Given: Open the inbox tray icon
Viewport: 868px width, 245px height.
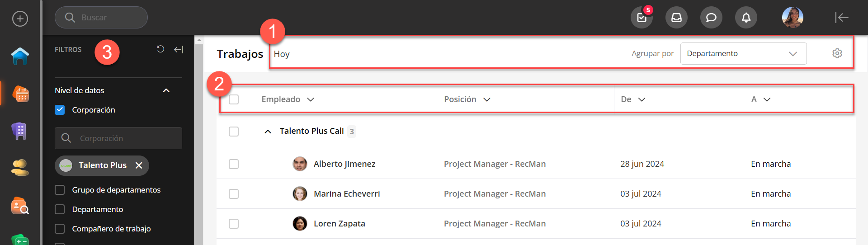Looking at the screenshot, I should (x=676, y=18).
